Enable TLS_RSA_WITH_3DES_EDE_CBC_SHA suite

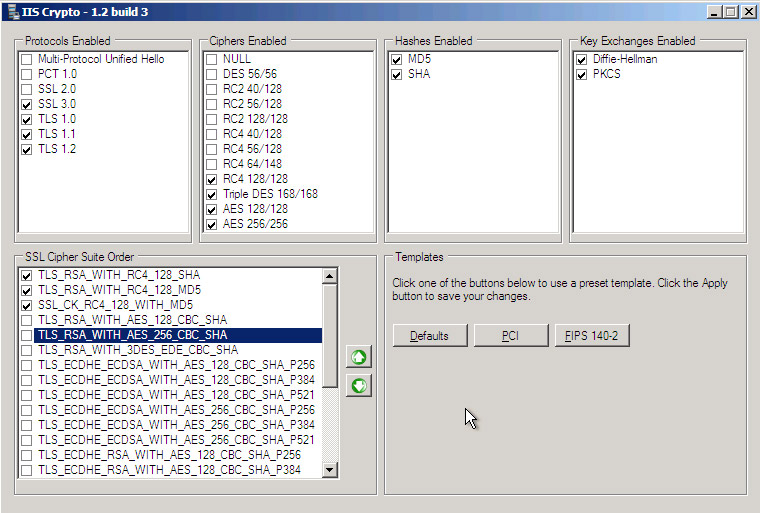click(x=27, y=351)
